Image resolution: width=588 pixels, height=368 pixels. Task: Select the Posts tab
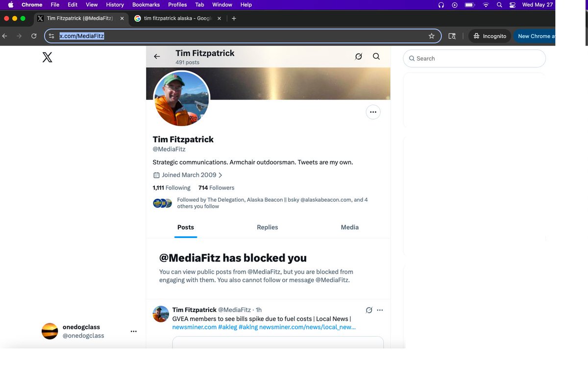pos(186,227)
